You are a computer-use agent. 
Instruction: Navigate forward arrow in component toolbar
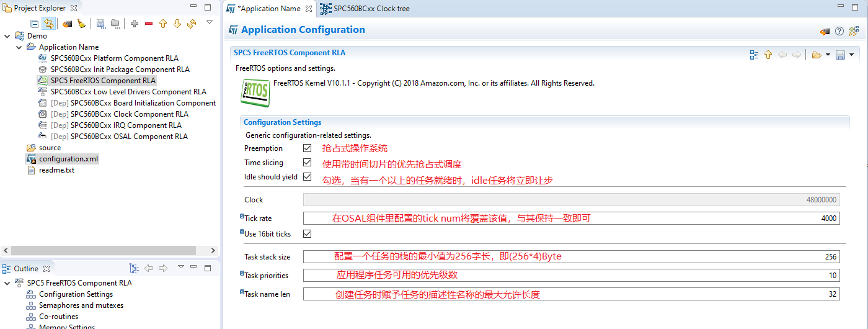point(797,55)
